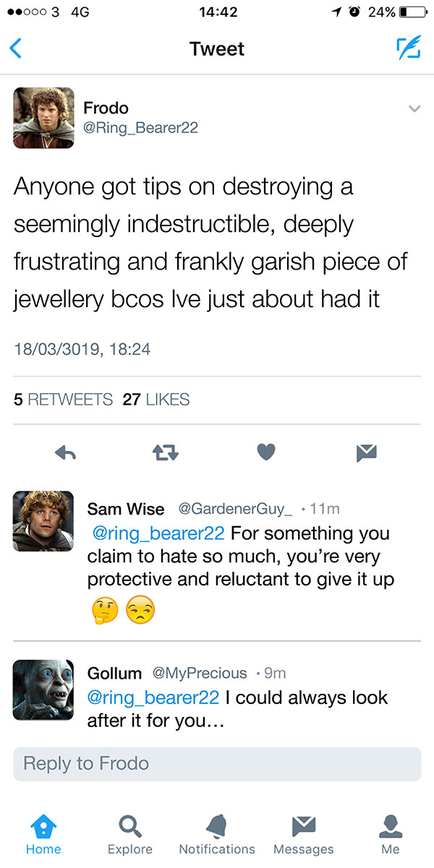Open Sam Wise's profile picture
The image size is (434, 868).
click(x=43, y=521)
